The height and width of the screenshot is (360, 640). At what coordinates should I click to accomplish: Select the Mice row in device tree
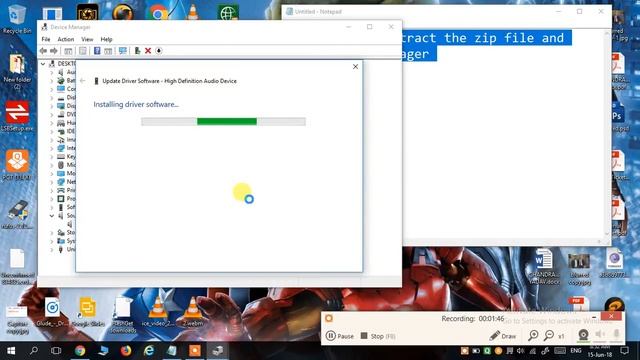point(66,165)
